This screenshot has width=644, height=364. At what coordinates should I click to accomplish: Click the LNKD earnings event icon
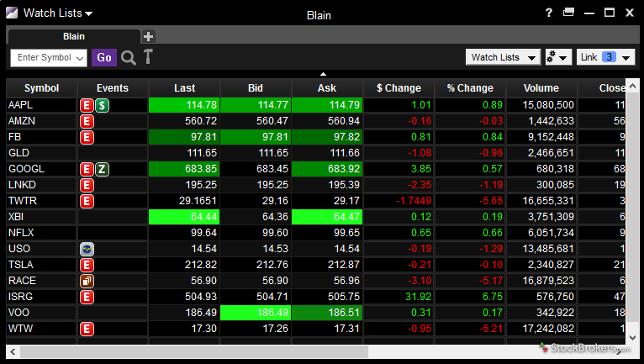pos(87,185)
